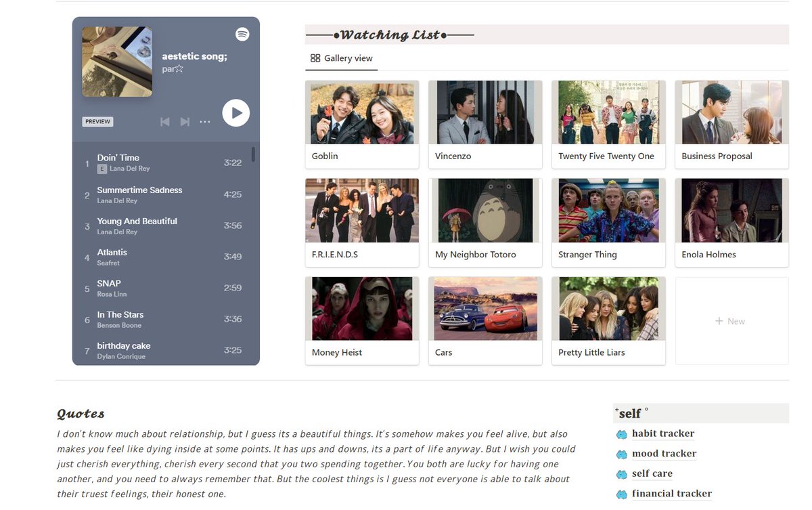The height and width of the screenshot is (510, 812).
Task: Click the Spotify track list scrollbar
Action: coord(253,154)
